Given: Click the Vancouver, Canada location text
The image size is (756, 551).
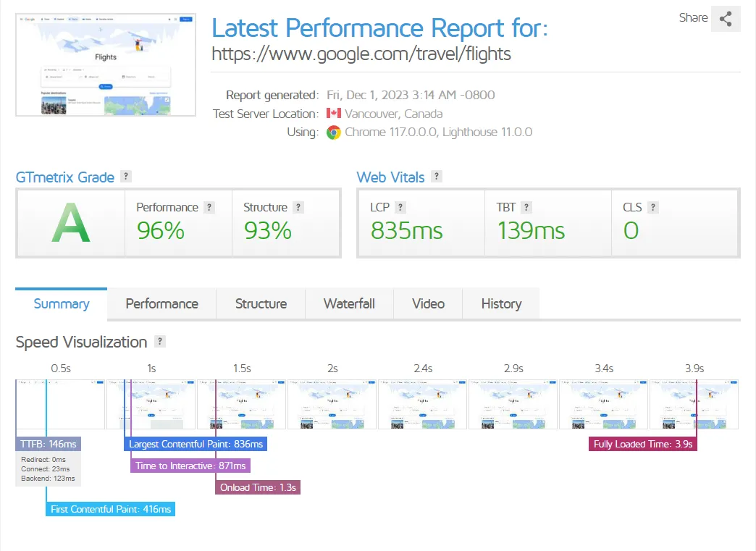Looking at the screenshot, I should tap(393, 114).
